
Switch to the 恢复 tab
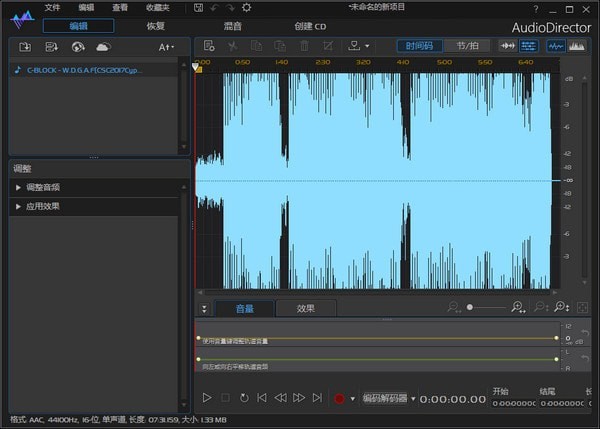[x=156, y=25]
